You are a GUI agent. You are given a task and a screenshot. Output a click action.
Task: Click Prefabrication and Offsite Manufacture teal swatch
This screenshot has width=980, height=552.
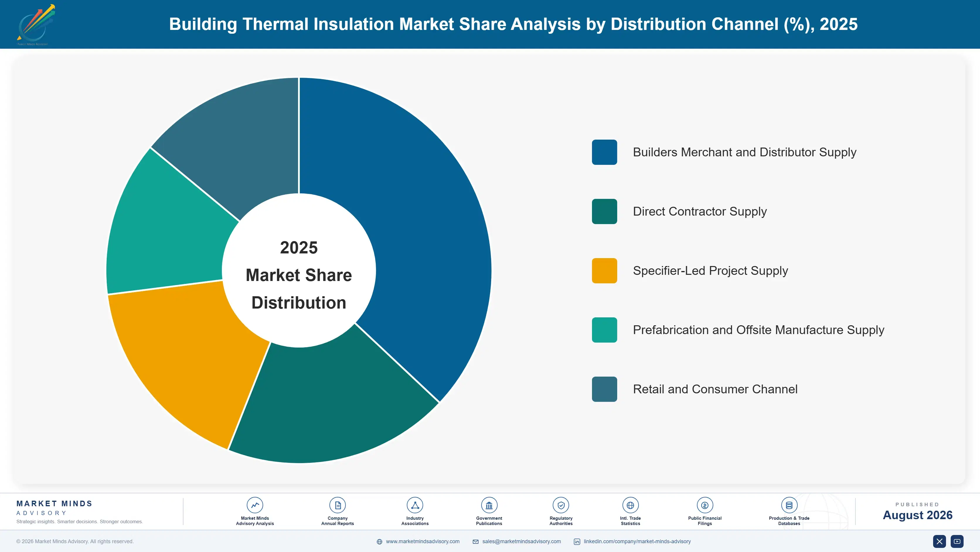604,330
